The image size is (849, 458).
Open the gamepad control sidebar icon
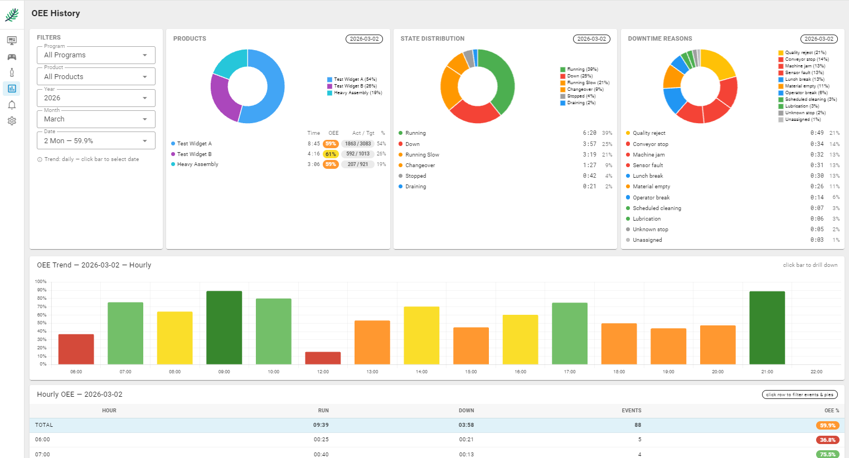click(x=12, y=57)
